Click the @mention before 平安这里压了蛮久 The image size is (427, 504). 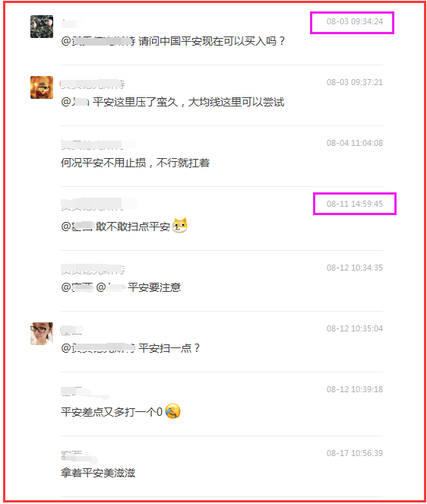coord(75,102)
